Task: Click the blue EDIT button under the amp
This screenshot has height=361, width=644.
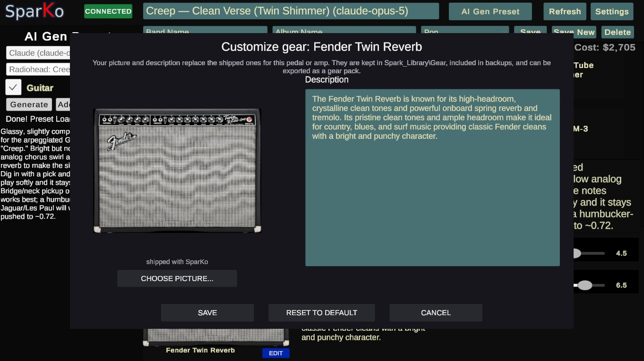Action: tap(276, 353)
